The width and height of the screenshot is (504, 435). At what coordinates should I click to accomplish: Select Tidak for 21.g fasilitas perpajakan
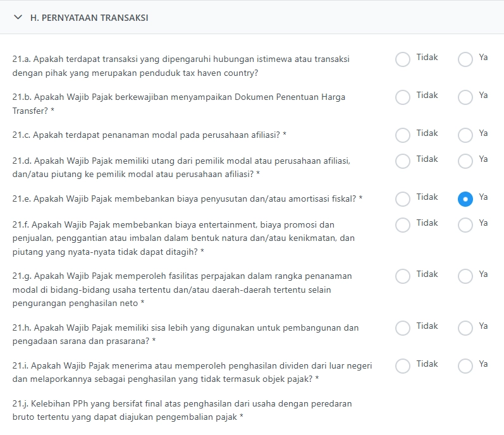pos(403,276)
